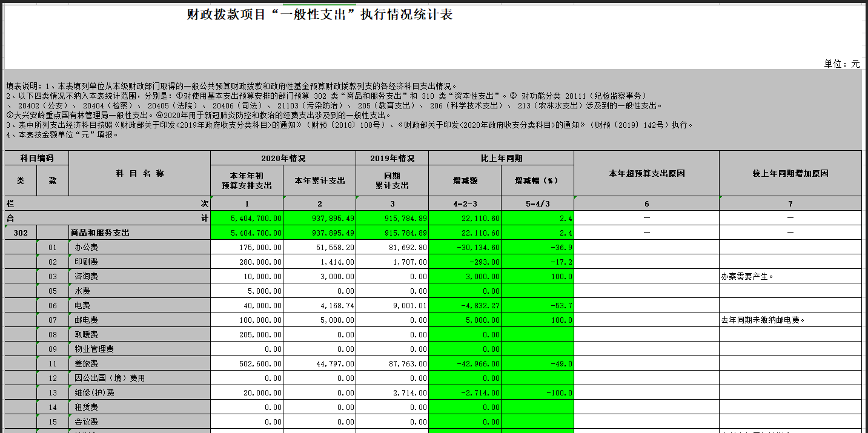This screenshot has height=433, width=868.
Task: Select the -36.9 percentage cell
Action: [x=538, y=247]
